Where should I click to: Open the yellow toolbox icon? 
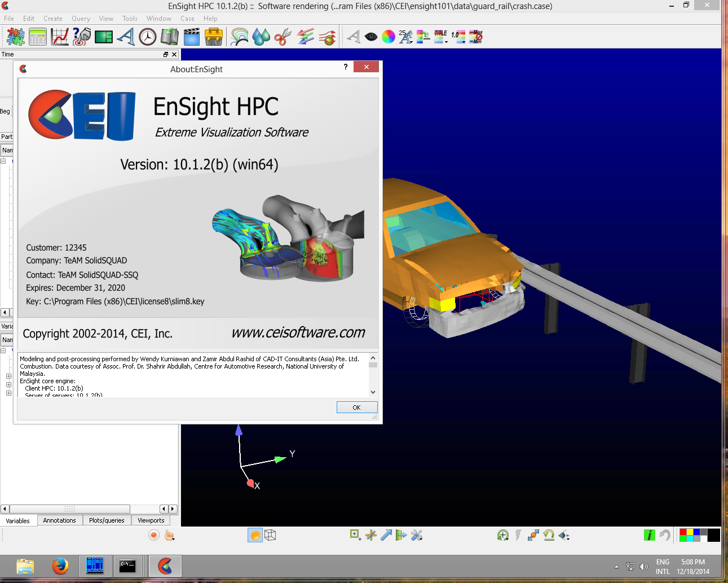point(214,37)
